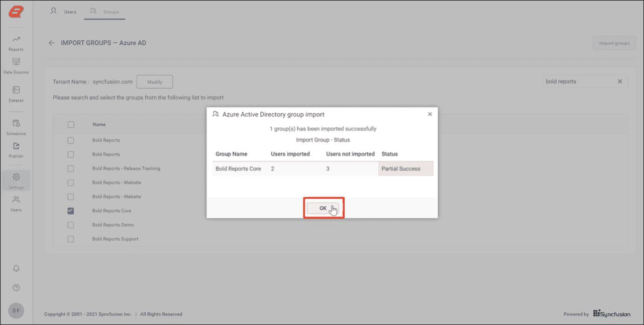Click Modify next to the tenant name

[155, 82]
